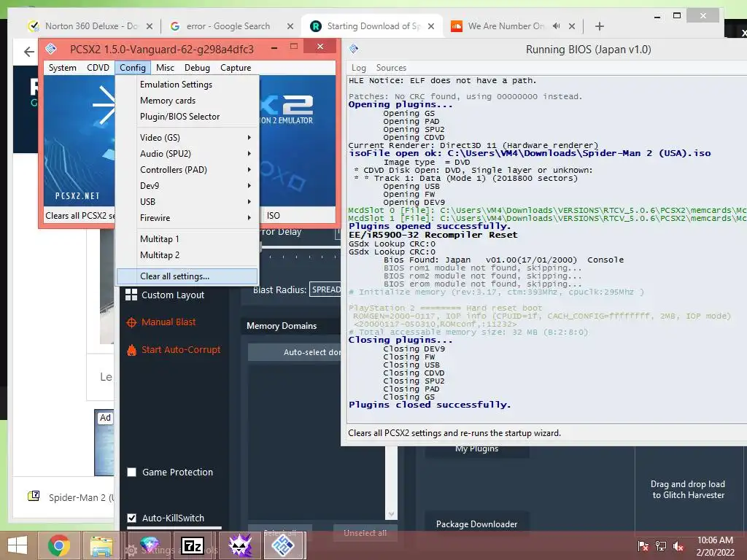Screen dimensions: 747x560
Task: Expand the Audio (SPU2) submenu
Action: pyautogui.click(x=187, y=154)
